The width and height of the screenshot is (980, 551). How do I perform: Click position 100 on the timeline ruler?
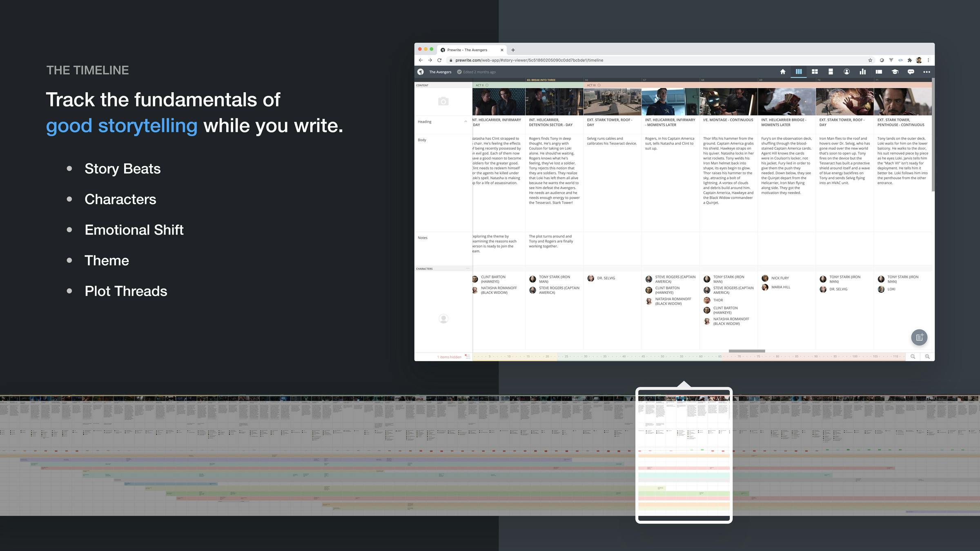[855, 357]
